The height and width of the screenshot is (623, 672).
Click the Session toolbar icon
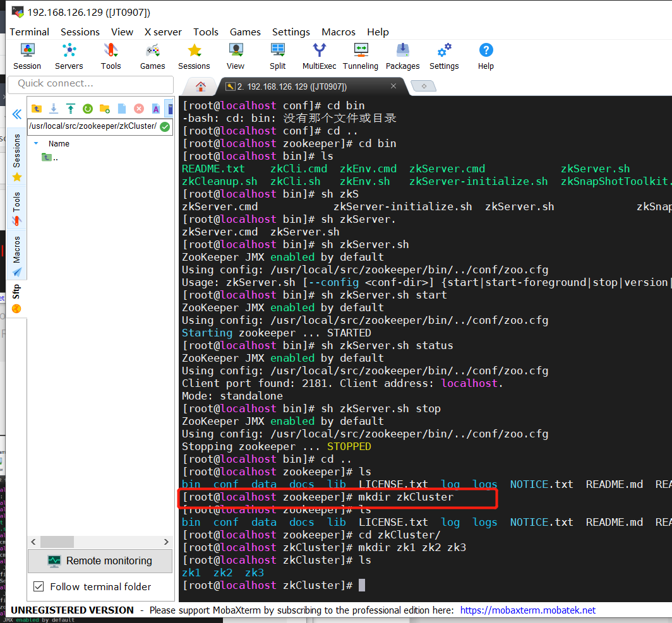27,56
